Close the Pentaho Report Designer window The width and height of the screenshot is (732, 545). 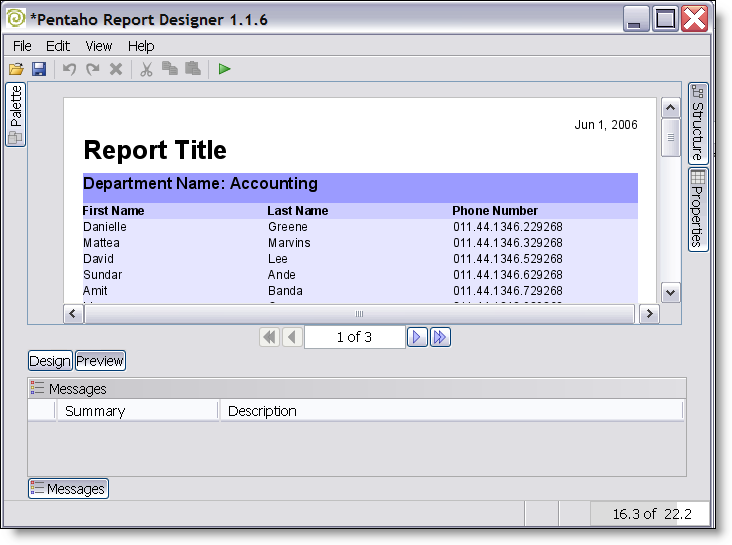tap(694, 19)
